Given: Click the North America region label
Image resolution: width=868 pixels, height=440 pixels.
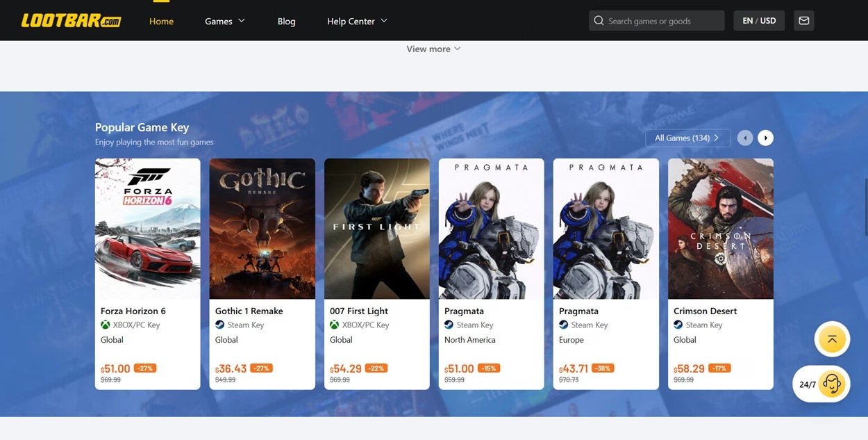Looking at the screenshot, I should coord(470,340).
